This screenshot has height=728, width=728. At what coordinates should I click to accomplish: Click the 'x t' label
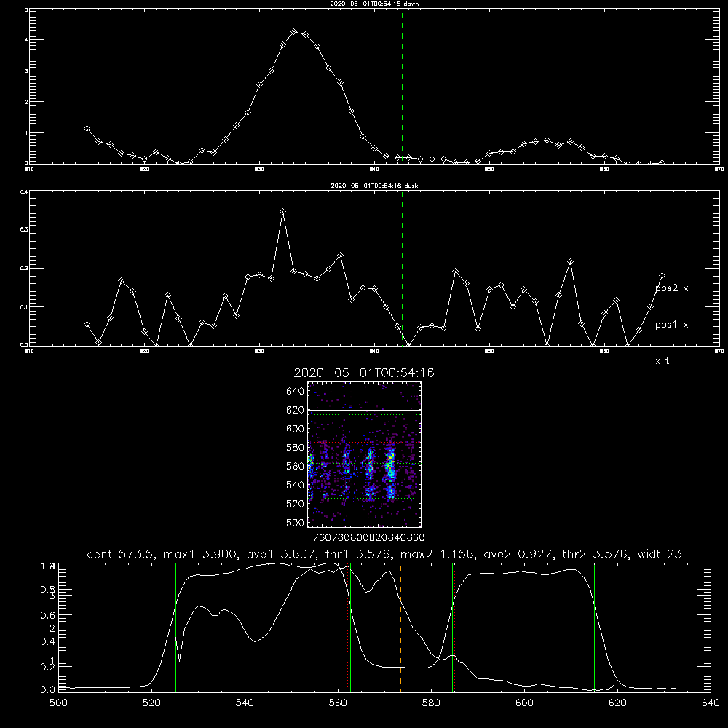point(662,361)
